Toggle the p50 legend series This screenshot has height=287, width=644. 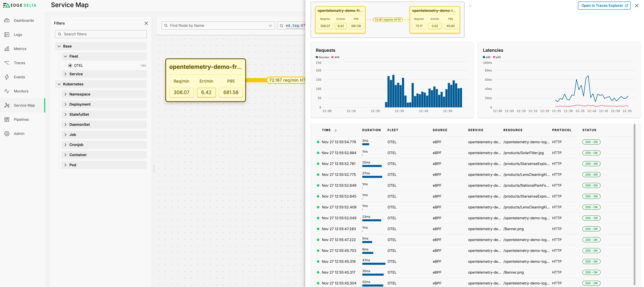tap(497, 57)
